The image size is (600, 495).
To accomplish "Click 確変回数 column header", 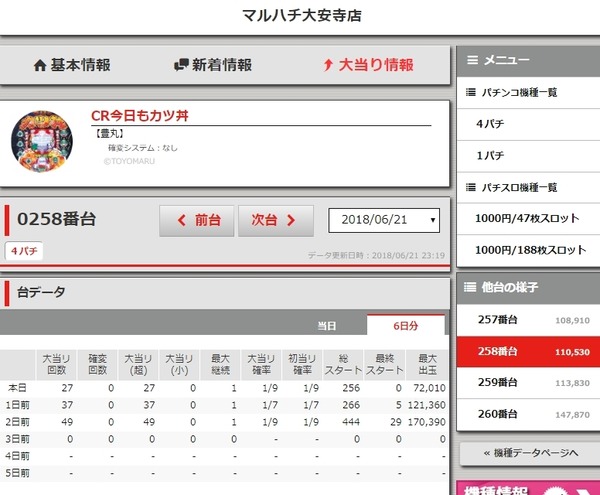I will pyautogui.click(x=98, y=365).
